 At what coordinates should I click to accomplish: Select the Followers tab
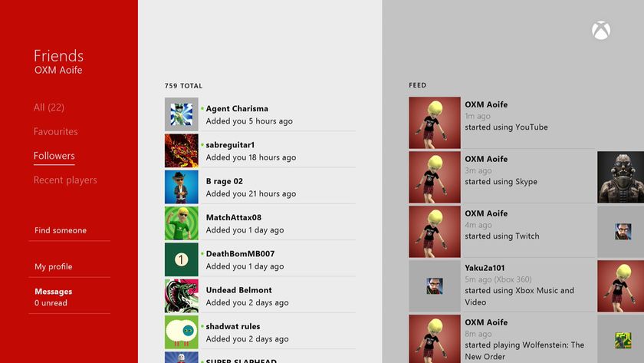click(x=54, y=156)
